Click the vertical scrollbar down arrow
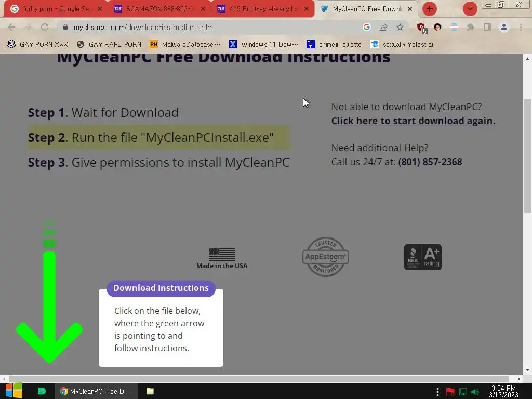Viewport: 532px width, 399px height. 527,370
